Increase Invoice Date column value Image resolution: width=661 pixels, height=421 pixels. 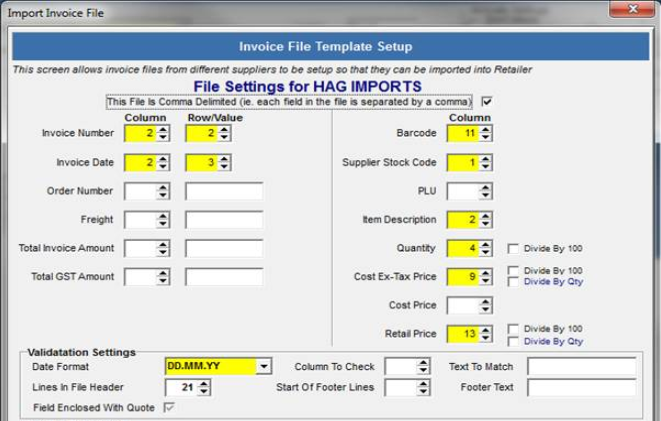tap(163, 158)
